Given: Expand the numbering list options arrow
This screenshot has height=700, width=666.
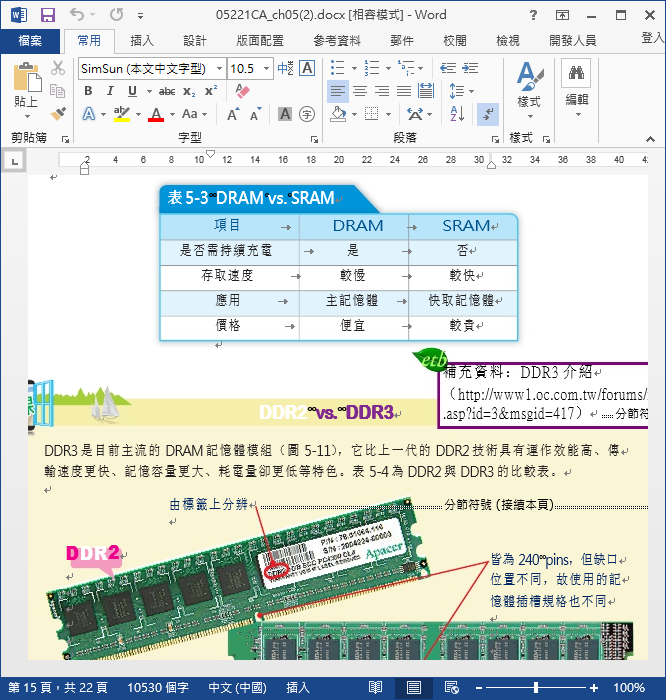Looking at the screenshot, I should tap(388, 69).
